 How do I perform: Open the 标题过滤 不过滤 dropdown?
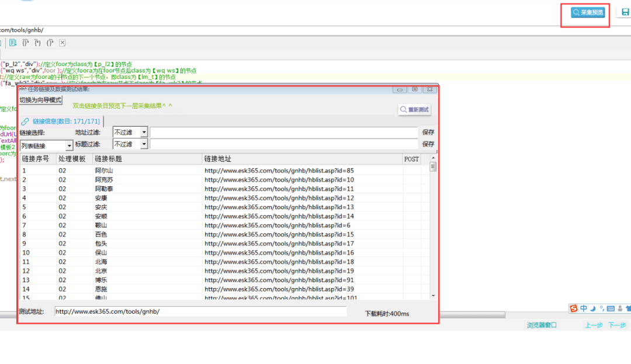[x=130, y=144]
